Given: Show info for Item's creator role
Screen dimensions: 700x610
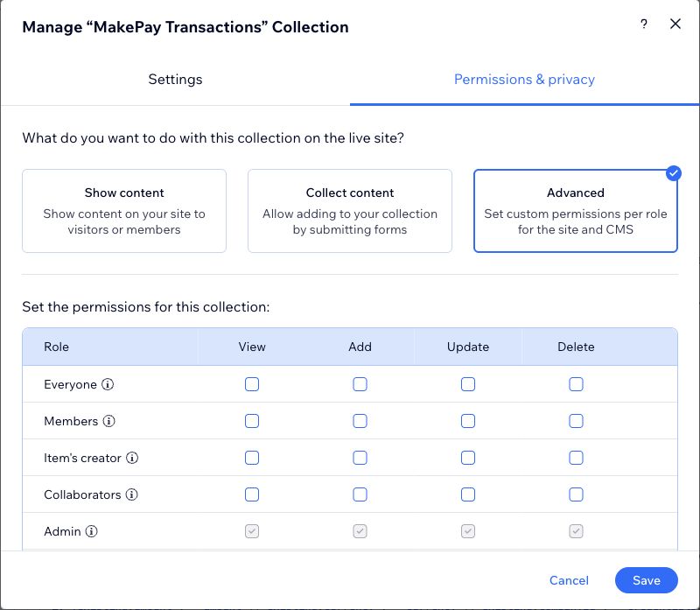Looking at the screenshot, I should coord(132,457).
